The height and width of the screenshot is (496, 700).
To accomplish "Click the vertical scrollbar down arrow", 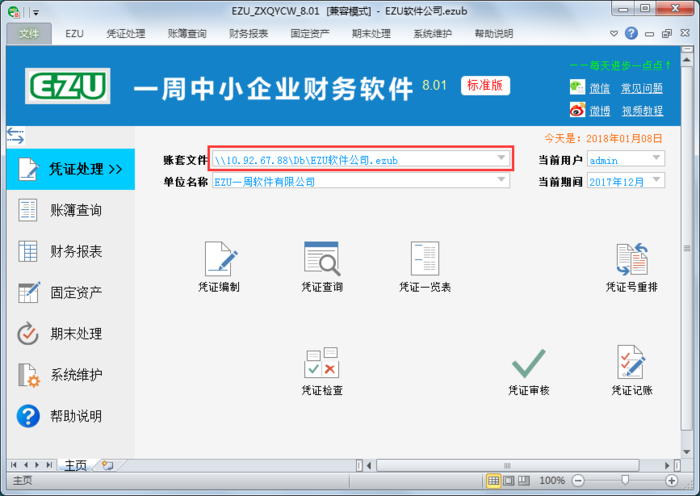I will point(687,451).
